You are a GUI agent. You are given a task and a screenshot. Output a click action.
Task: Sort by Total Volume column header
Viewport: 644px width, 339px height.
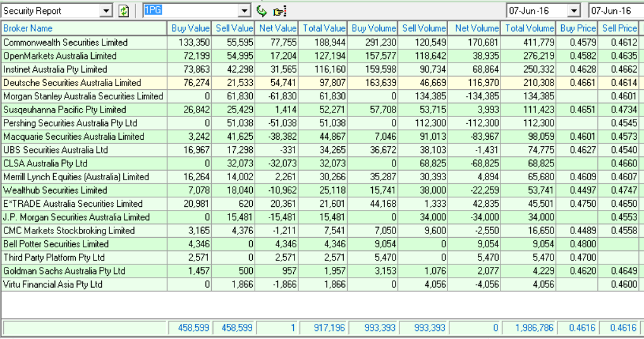528,28
